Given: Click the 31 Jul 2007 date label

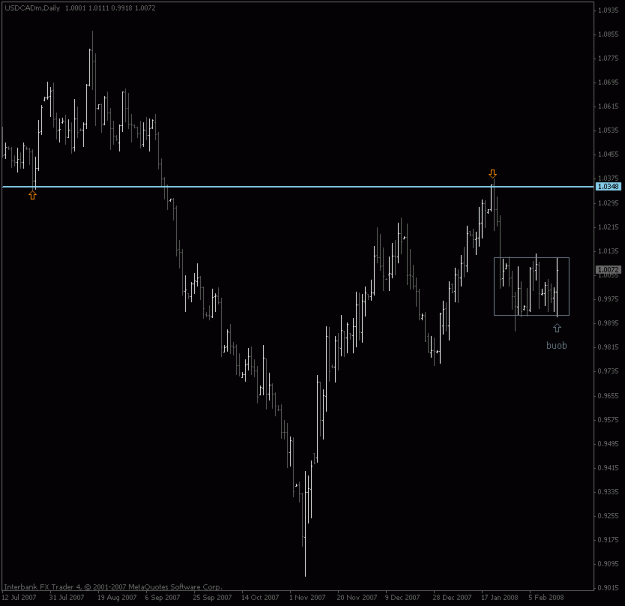Looking at the screenshot, I should pyautogui.click(x=67, y=597).
